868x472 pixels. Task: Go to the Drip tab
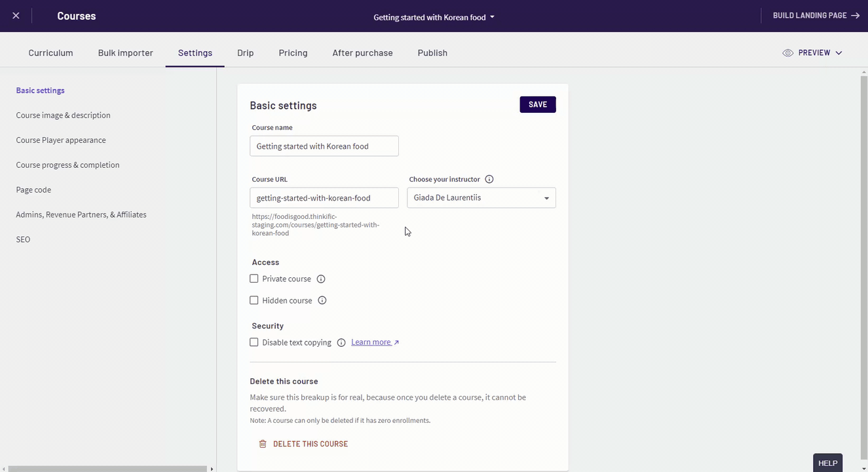tap(246, 53)
